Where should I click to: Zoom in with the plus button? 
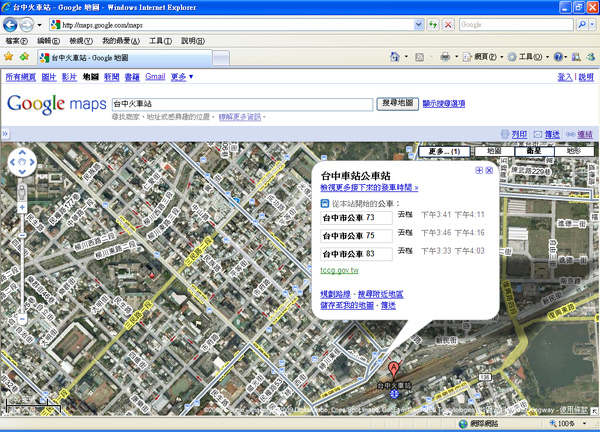pos(22,207)
